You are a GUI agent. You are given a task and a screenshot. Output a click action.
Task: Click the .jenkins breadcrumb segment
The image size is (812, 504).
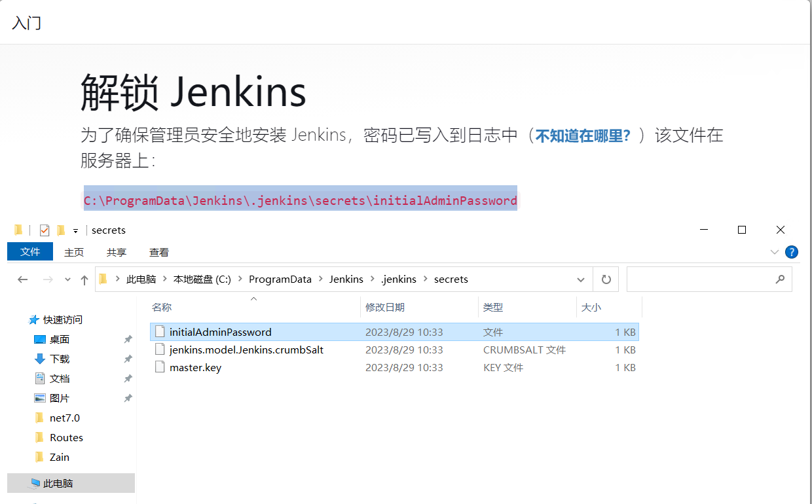pyautogui.click(x=398, y=279)
